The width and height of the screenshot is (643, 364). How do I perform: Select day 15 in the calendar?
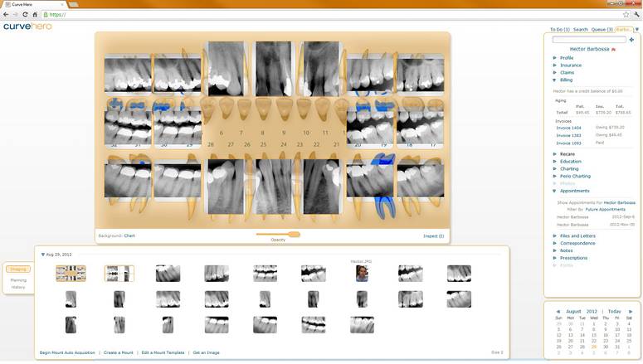594,335
